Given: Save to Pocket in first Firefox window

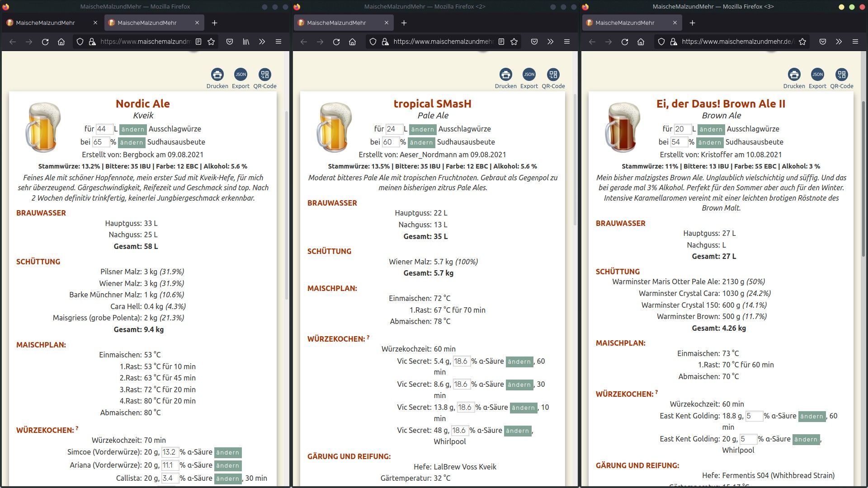Looking at the screenshot, I should pyautogui.click(x=230, y=42).
